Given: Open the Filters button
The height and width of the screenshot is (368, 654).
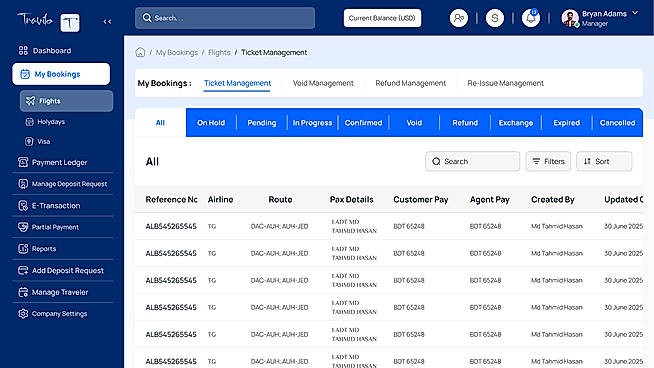Looking at the screenshot, I should (x=548, y=161).
